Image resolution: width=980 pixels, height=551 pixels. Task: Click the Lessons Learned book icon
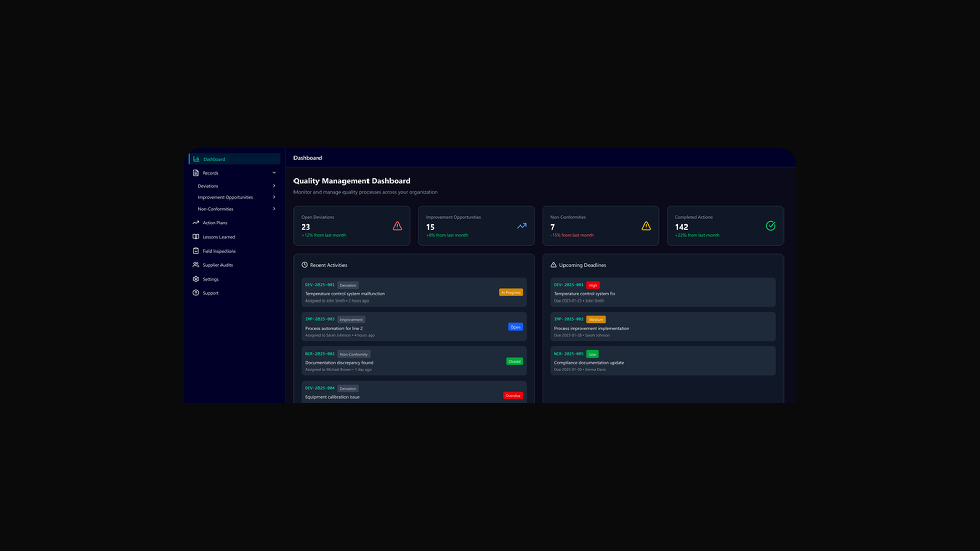(196, 237)
